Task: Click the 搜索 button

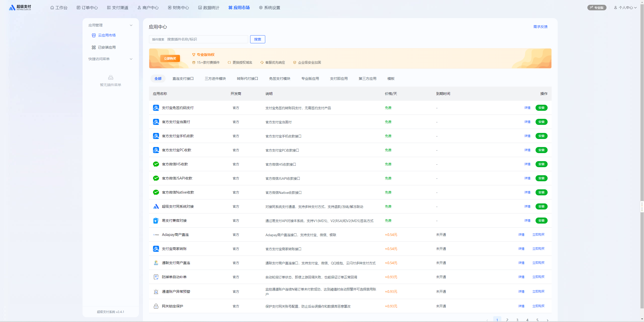Action: 257,39
